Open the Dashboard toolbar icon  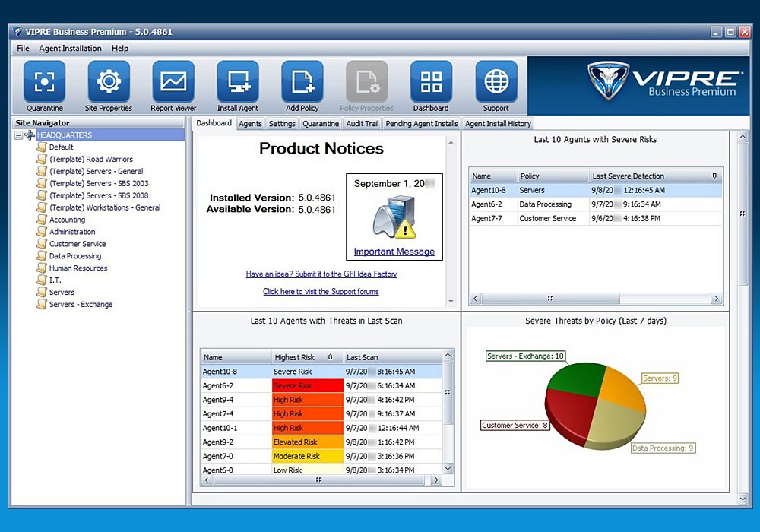click(431, 81)
